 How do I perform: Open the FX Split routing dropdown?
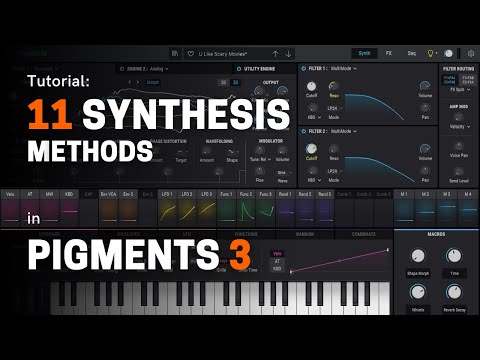pos(460,90)
